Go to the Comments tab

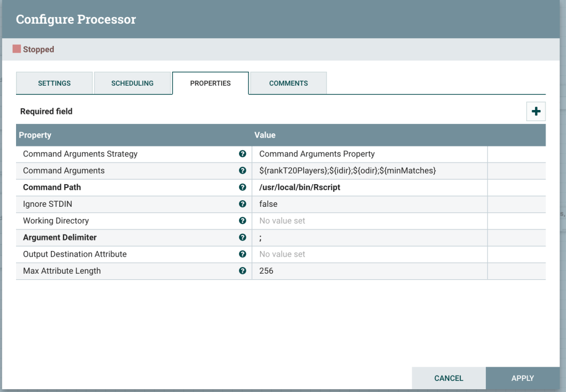(x=288, y=83)
